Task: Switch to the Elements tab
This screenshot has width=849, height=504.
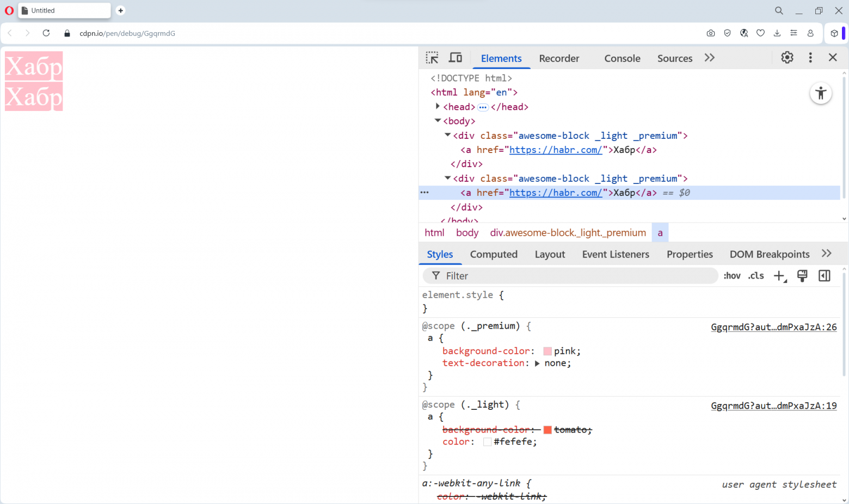Action: (501, 58)
